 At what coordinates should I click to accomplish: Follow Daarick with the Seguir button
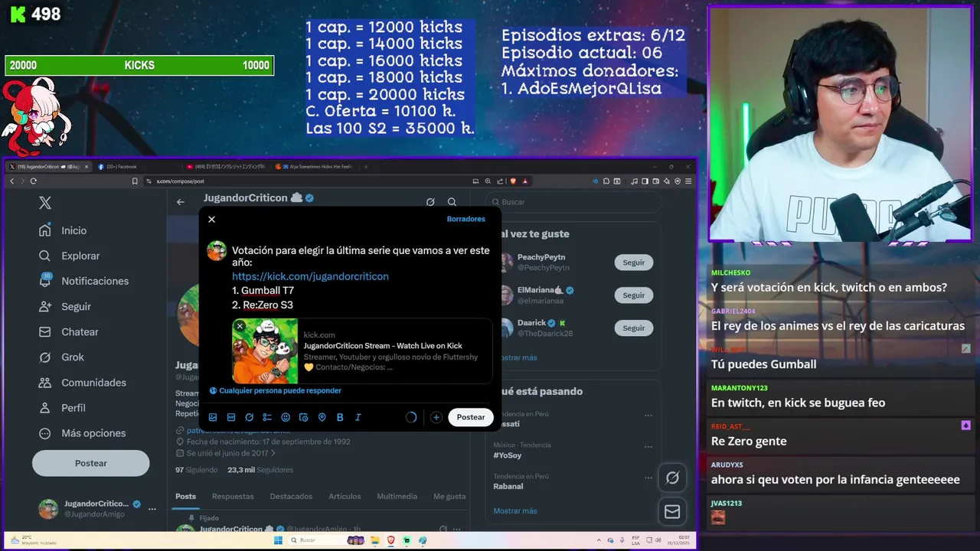(634, 328)
